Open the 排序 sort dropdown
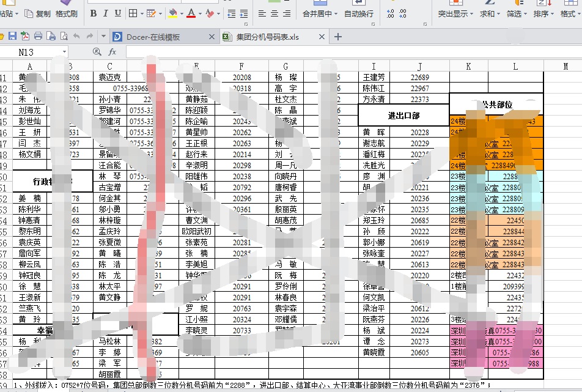 tap(543, 13)
